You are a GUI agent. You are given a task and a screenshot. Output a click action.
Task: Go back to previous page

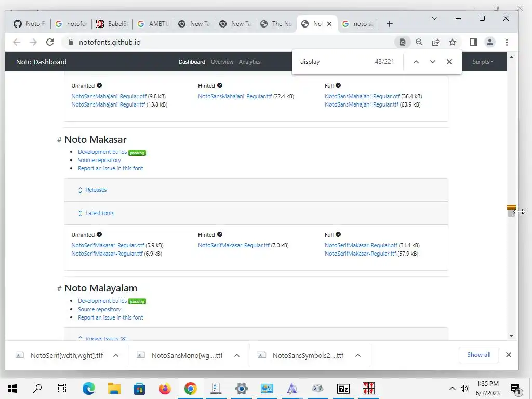[17, 42]
